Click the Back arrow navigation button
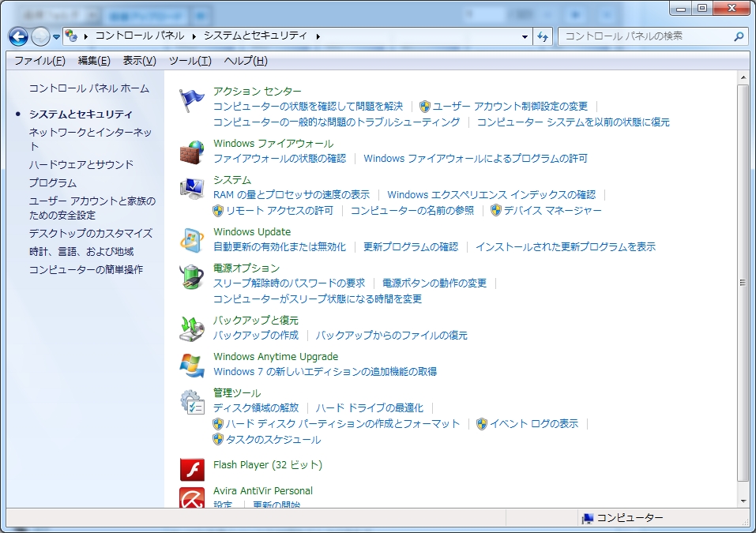The height and width of the screenshot is (533, 756). pyautogui.click(x=18, y=36)
